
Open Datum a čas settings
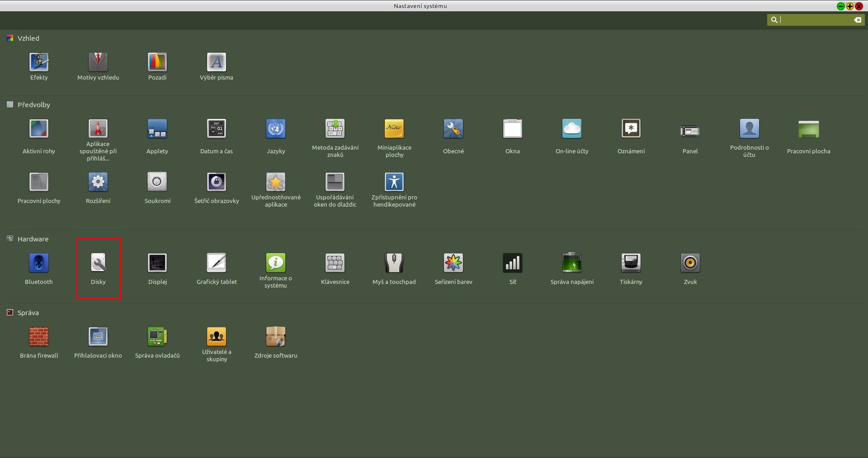coord(217,129)
